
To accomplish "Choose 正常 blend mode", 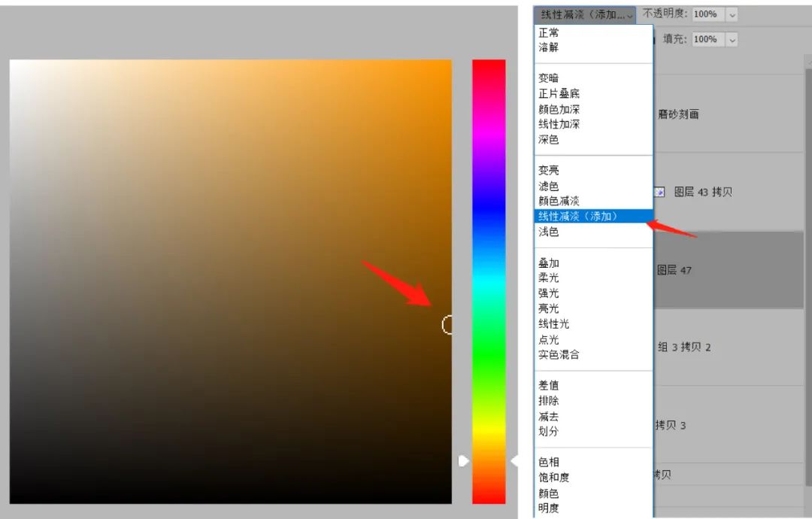I will pos(549,33).
